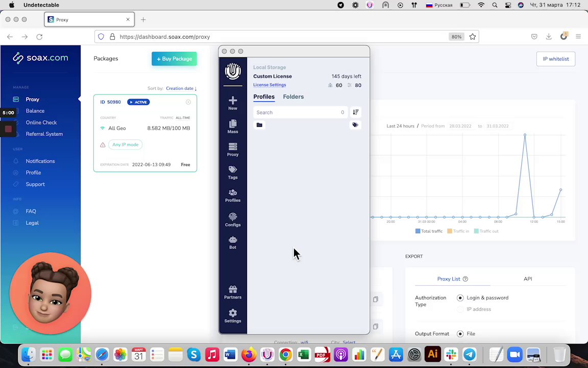Image resolution: width=588 pixels, height=368 pixels.
Task: Toggle Traffic in legend item
Action: [458, 232]
